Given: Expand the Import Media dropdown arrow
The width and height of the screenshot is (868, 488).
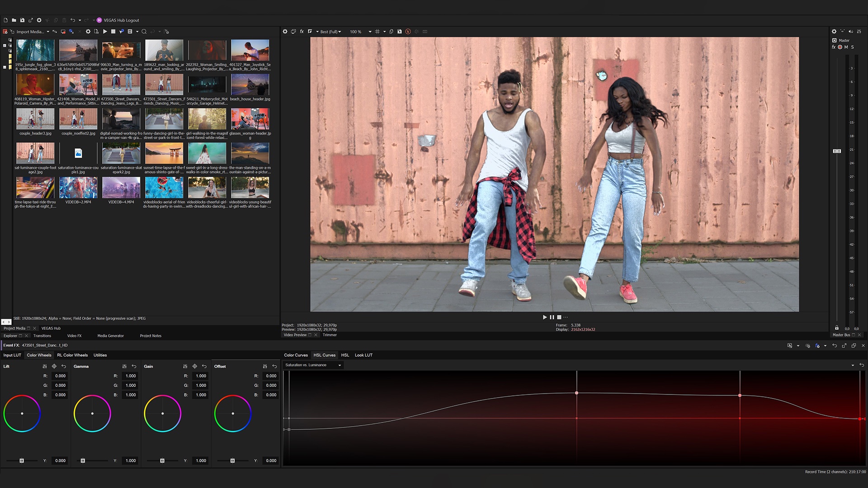Looking at the screenshot, I should point(48,32).
